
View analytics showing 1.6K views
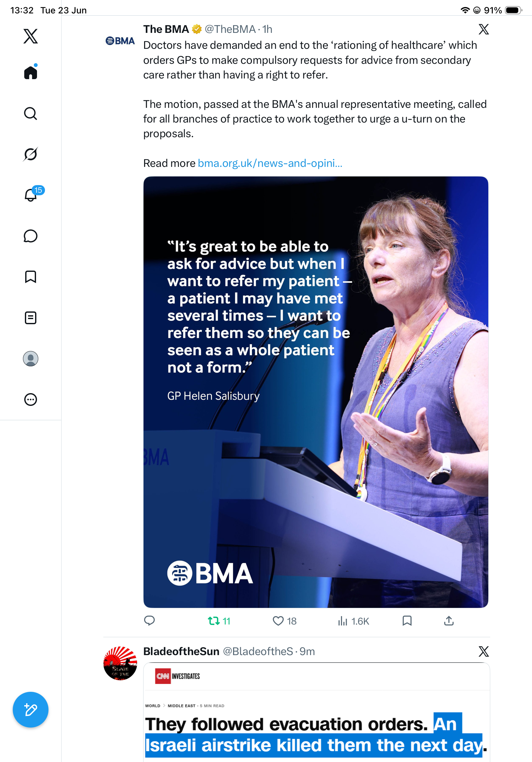tap(353, 621)
